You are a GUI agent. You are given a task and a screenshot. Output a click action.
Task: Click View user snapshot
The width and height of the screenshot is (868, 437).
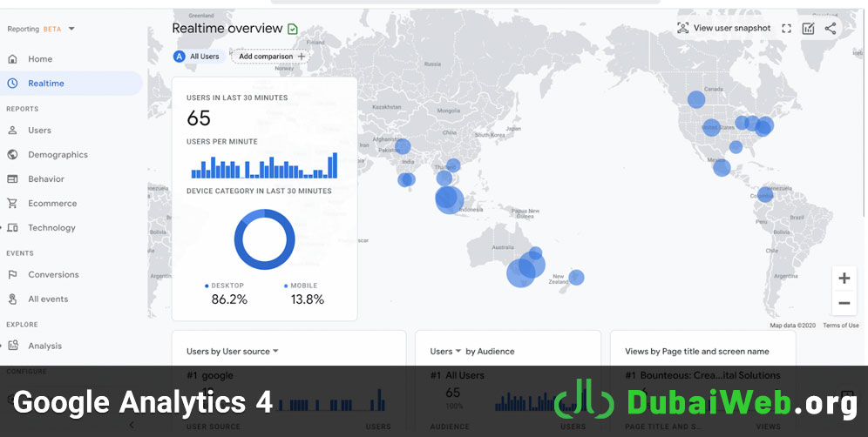pos(724,28)
